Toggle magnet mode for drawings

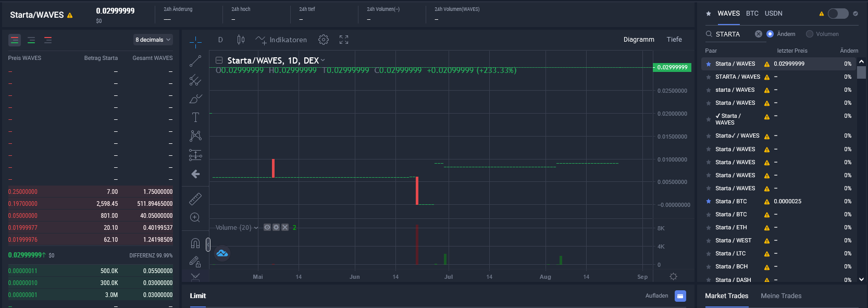pos(195,243)
